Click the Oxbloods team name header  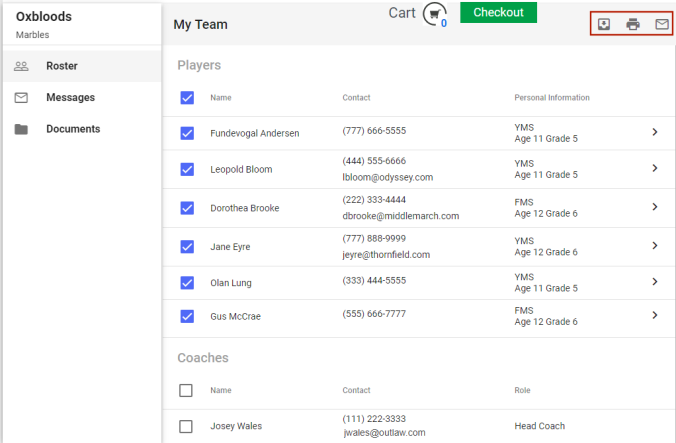pyautogui.click(x=44, y=17)
